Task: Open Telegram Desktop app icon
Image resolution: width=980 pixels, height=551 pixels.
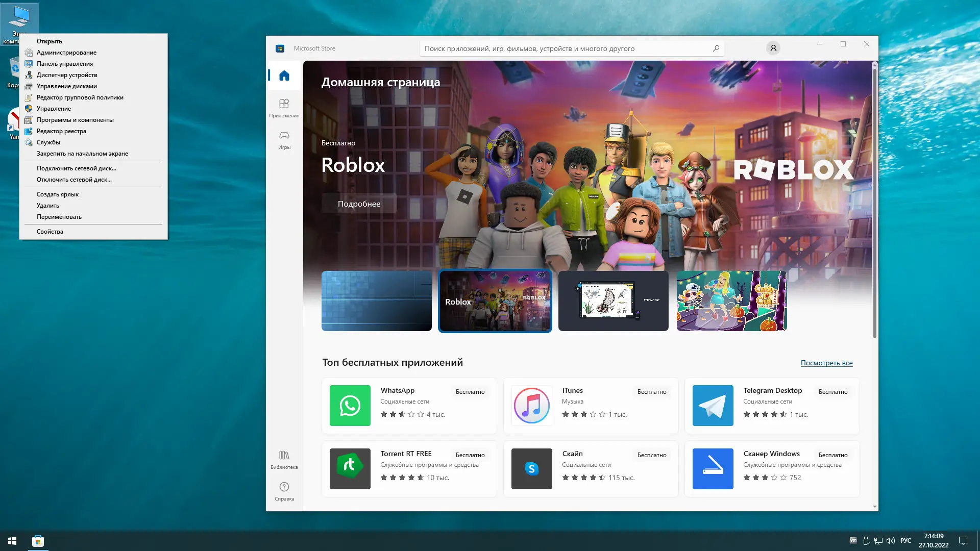Action: point(713,406)
